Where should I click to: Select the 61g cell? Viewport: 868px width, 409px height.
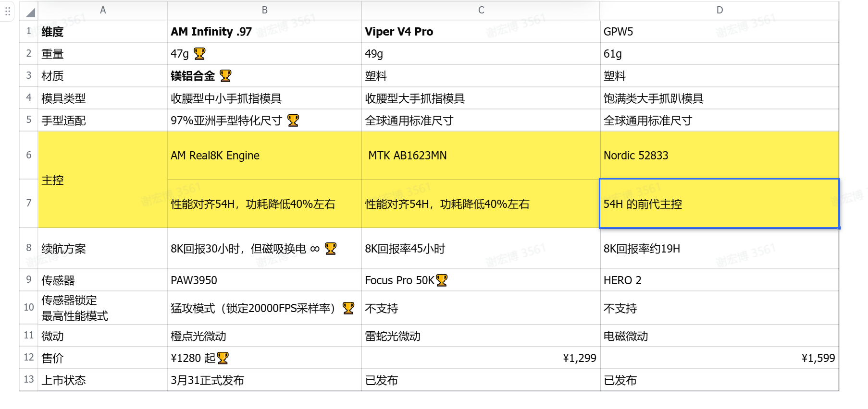(x=719, y=54)
